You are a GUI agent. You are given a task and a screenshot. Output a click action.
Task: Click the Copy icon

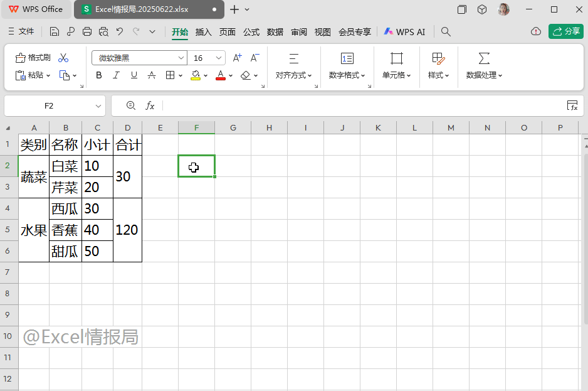65,75
